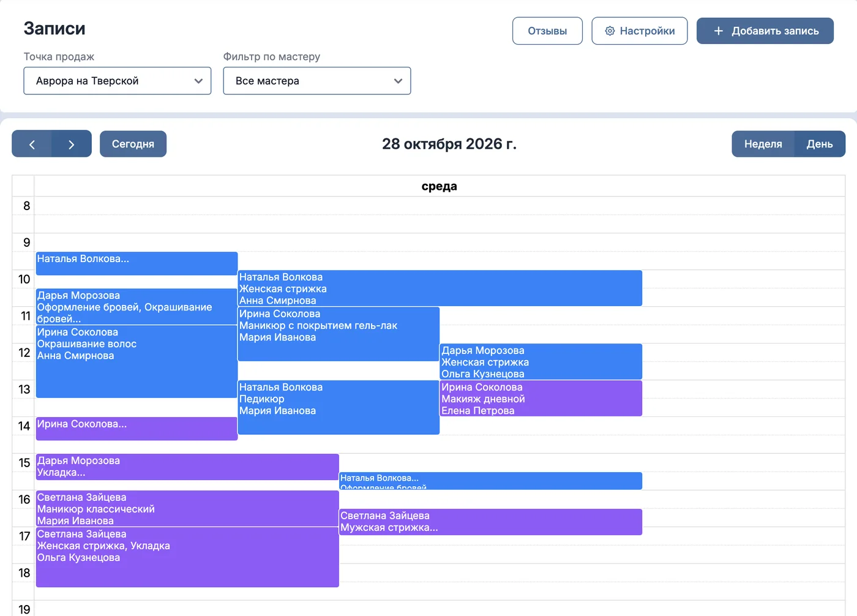Click the gear icon in Настройки button

click(x=610, y=31)
